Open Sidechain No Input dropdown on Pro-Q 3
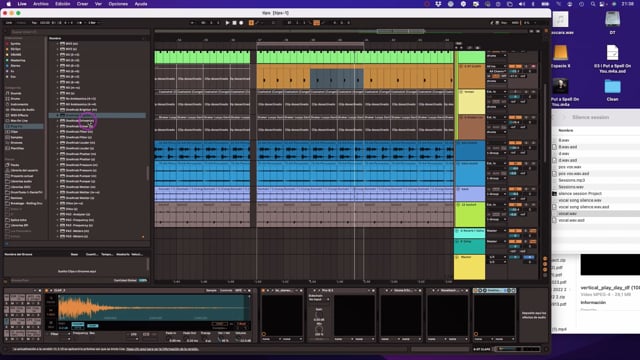This screenshot has height=360, width=640. pos(319,300)
